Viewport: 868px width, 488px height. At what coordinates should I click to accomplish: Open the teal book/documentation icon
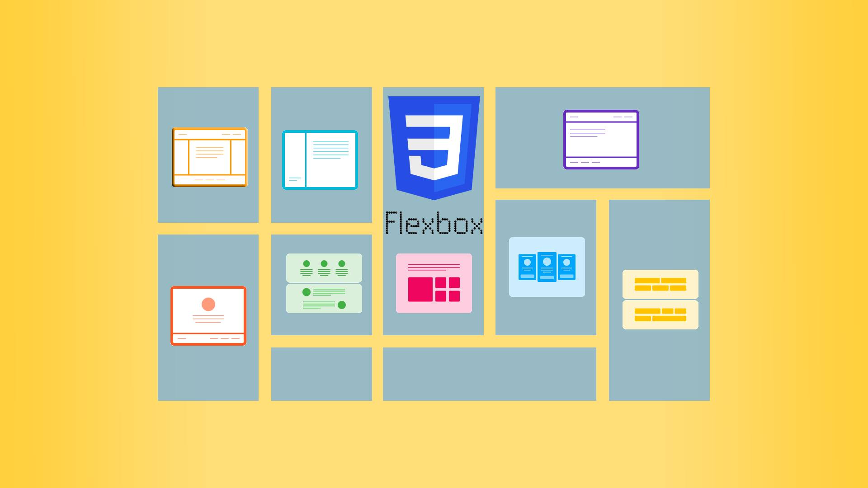click(321, 158)
